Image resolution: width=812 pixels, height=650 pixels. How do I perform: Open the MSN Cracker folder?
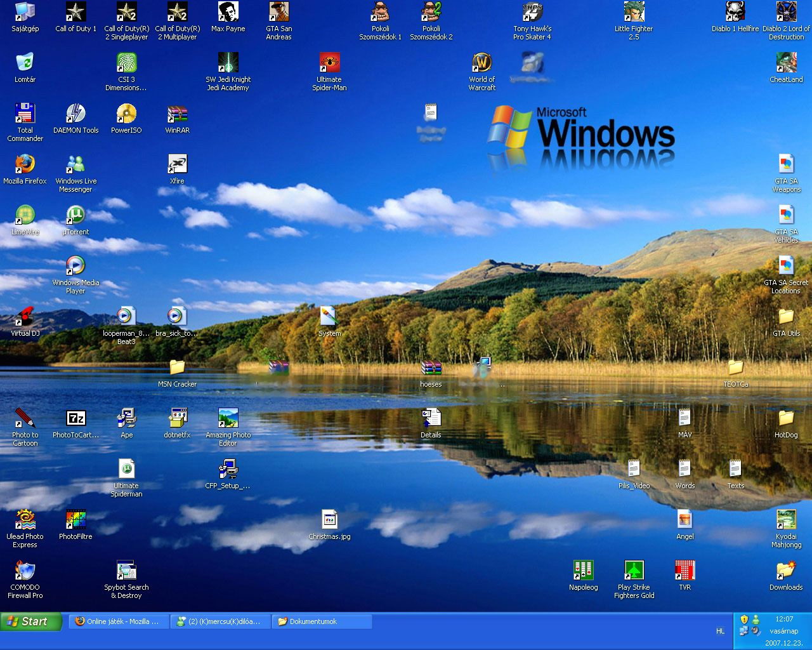pyautogui.click(x=177, y=373)
